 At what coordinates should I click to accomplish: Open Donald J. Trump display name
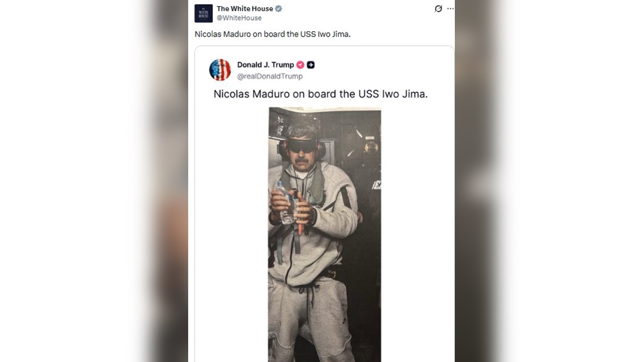[266, 65]
